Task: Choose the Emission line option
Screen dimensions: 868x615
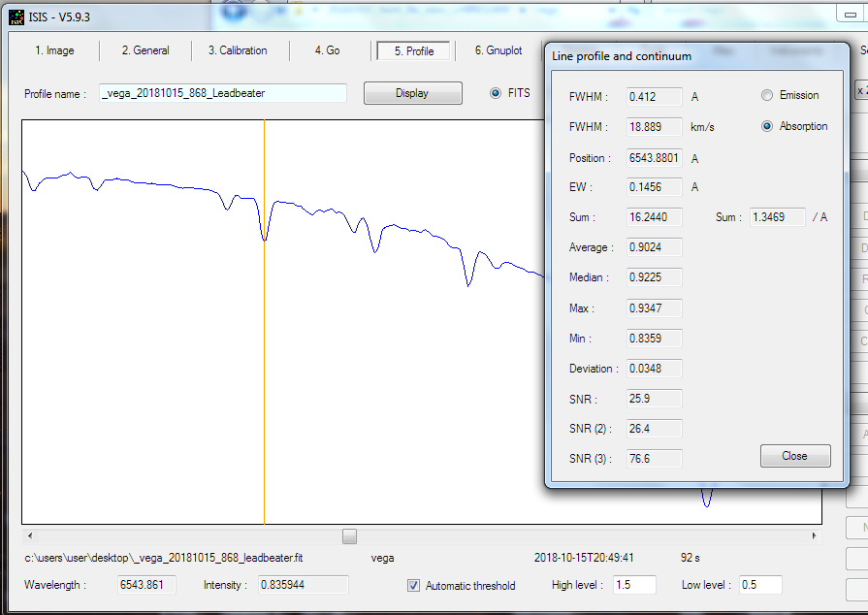Action: click(767, 95)
